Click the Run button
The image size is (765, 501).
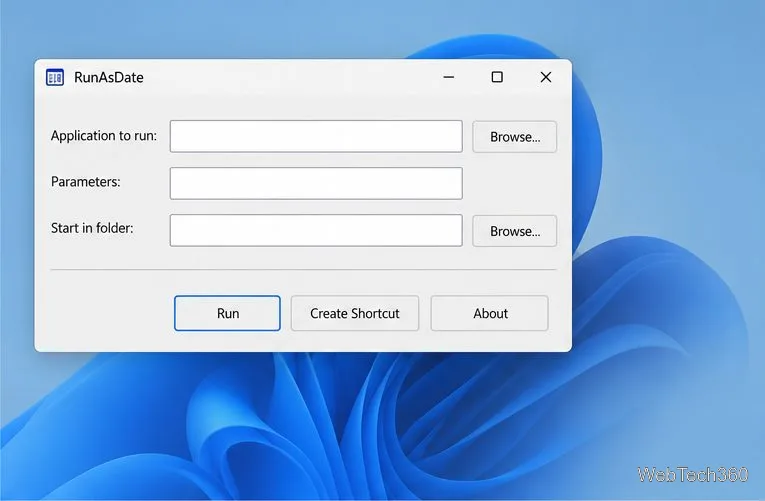click(x=227, y=313)
